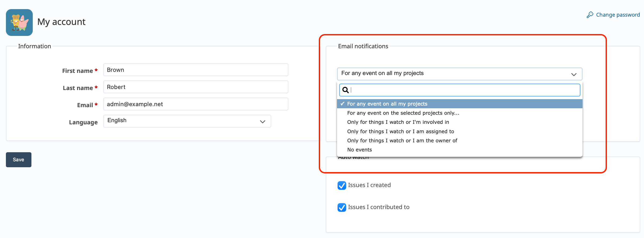Click the 'Issues I contributed to' label text

[379, 207]
